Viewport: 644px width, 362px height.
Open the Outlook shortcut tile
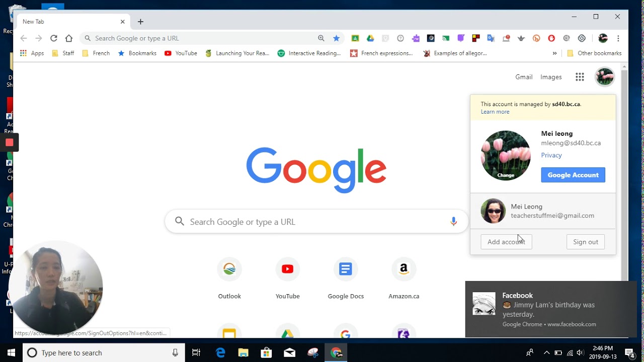[229, 279]
